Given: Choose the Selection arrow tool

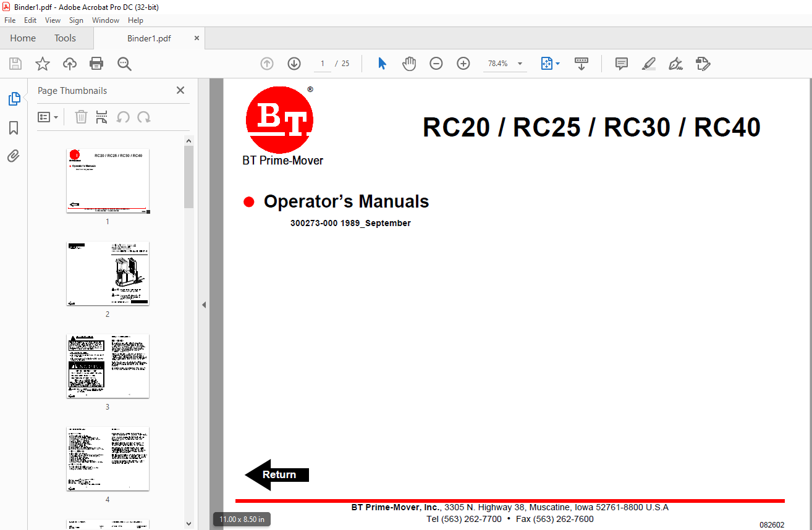Looking at the screenshot, I should [x=382, y=64].
